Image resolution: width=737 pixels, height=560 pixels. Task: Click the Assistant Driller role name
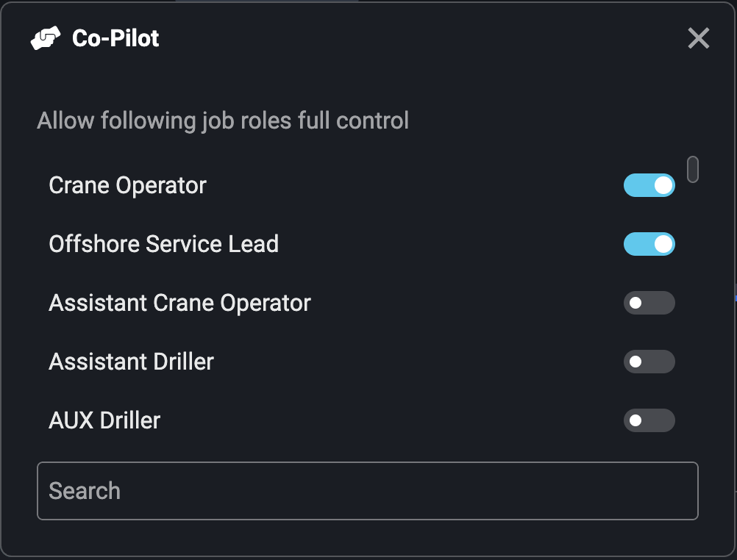tap(131, 362)
